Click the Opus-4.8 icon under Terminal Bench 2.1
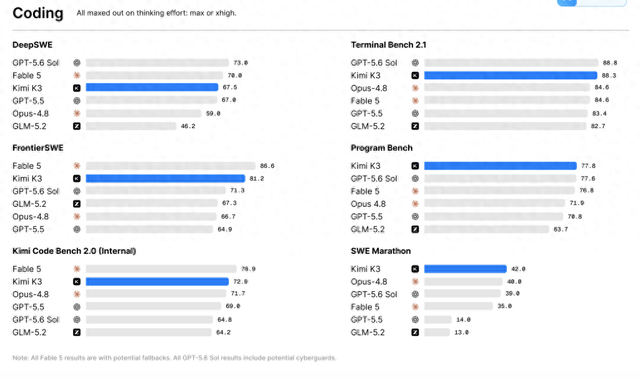This screenshot has width=640, height=377. click(x=415, y=88)
